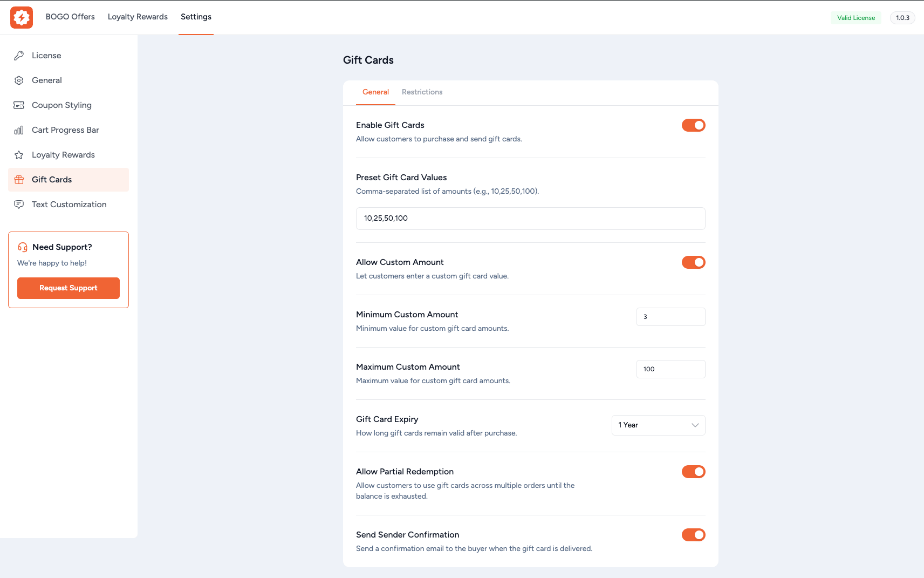
Task: Expand the 1 Year expiry selector chevron
Action: [695, 425]
